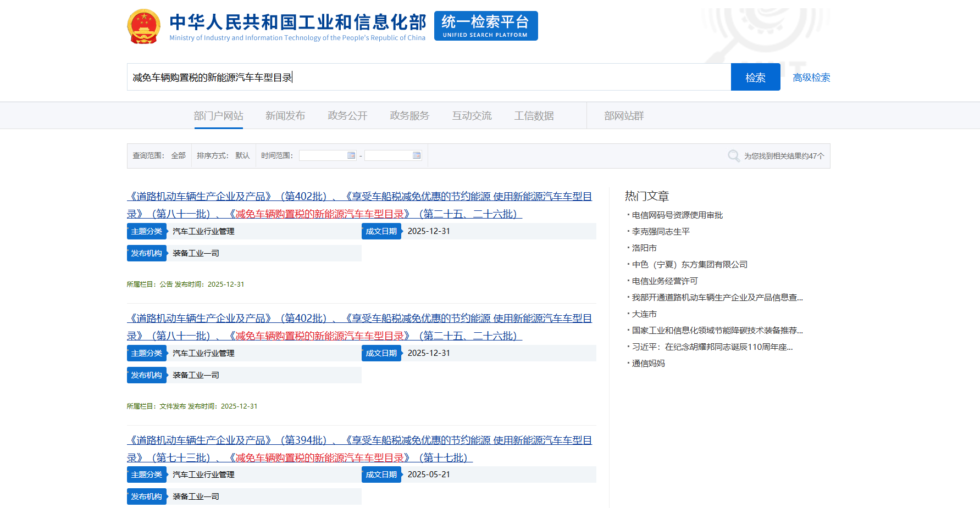980x508 pixels.
Task: Open the 部网站群 tab
Action: [x=624, y=116]
